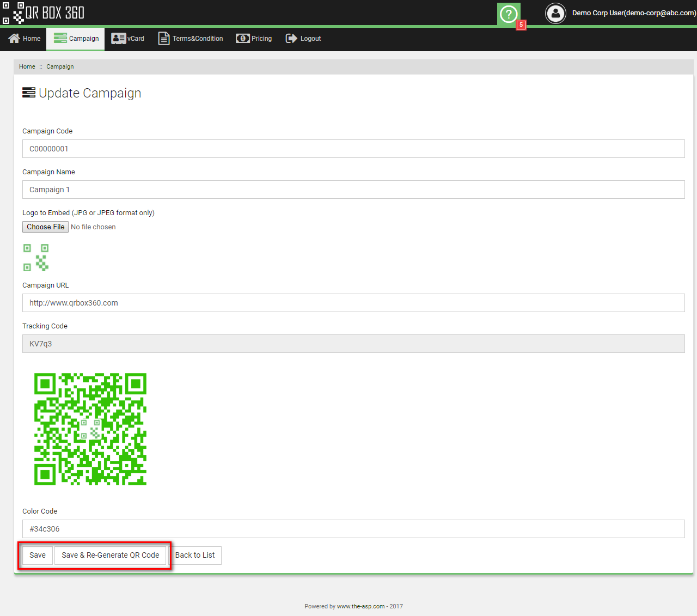Click the Demo Corp User account name
Viewport: 697px width, 616px height.
[x=634, y=13]
